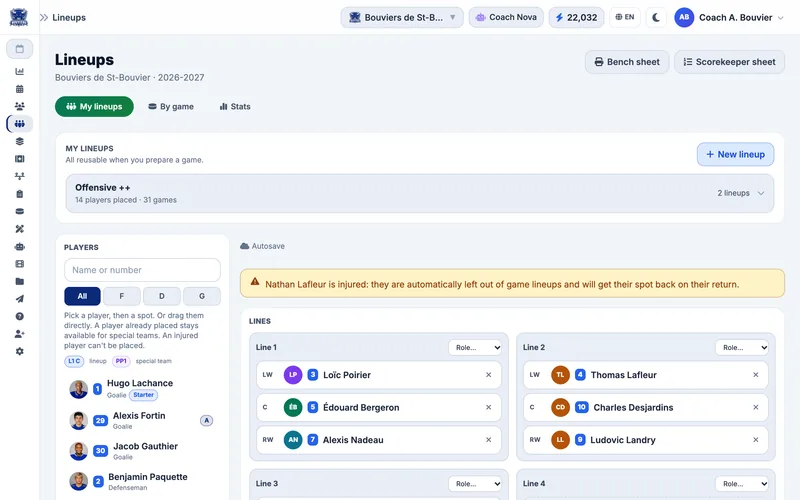Click the team logo at top left
Viewport: 800px width, 500px height.
[x=19, y=17]
